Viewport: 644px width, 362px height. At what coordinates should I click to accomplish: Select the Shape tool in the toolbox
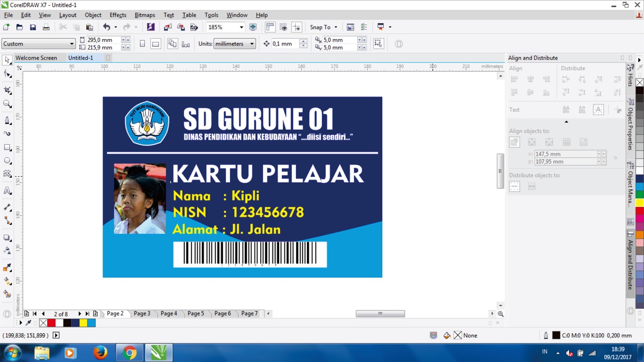(x=7, y=74)
